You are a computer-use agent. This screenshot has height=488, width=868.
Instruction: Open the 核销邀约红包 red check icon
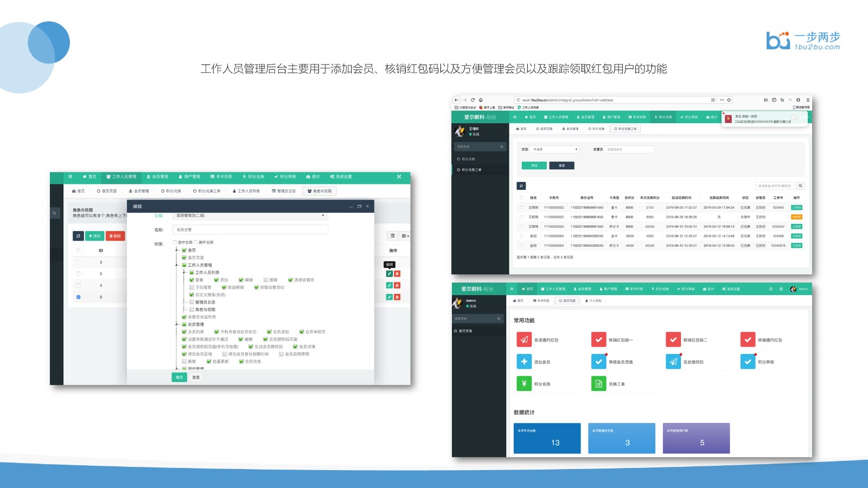point(748,340)
